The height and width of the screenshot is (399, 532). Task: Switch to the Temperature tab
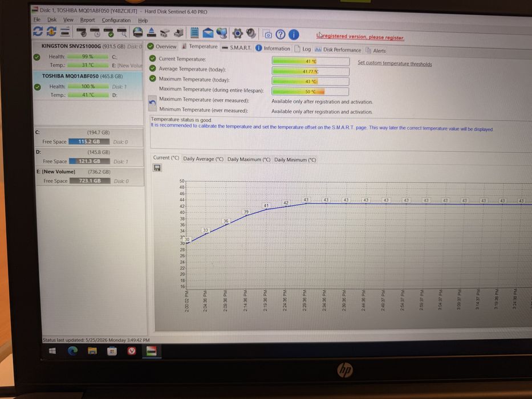[x=200, y=47]
